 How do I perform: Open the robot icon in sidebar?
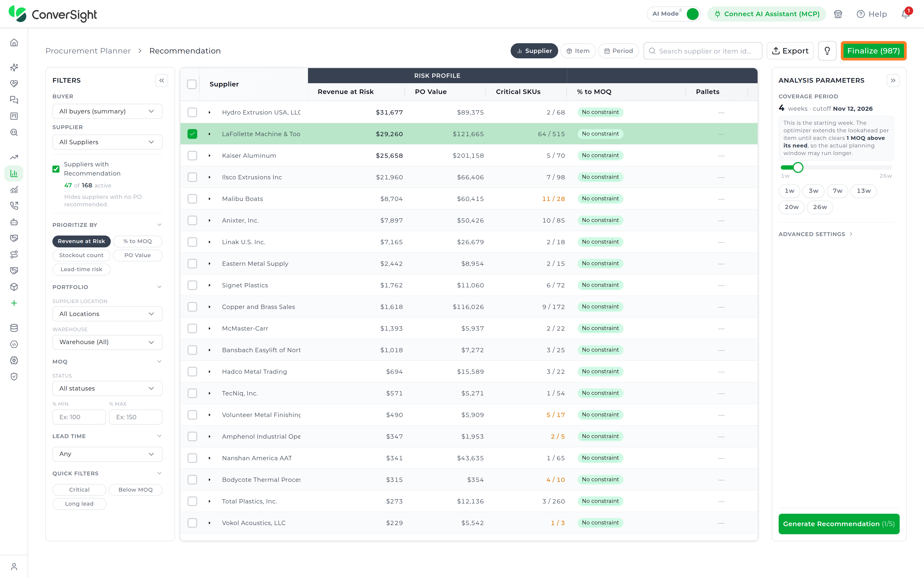[x=14, y=222]
